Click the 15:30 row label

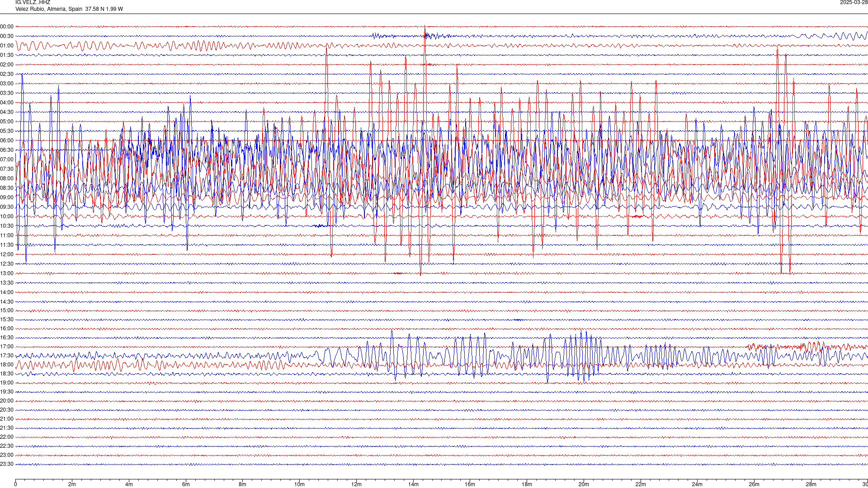pyautogui.click(x=7, y=319)
